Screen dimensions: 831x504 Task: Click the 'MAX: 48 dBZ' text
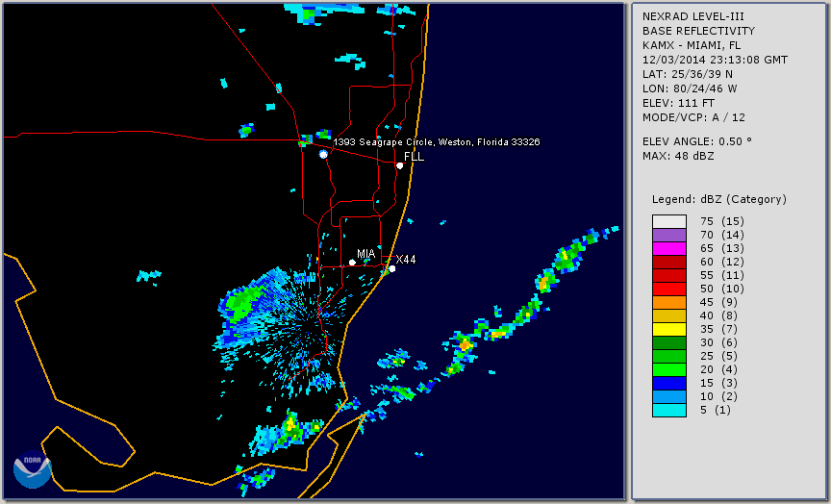(x=678, y=156)
